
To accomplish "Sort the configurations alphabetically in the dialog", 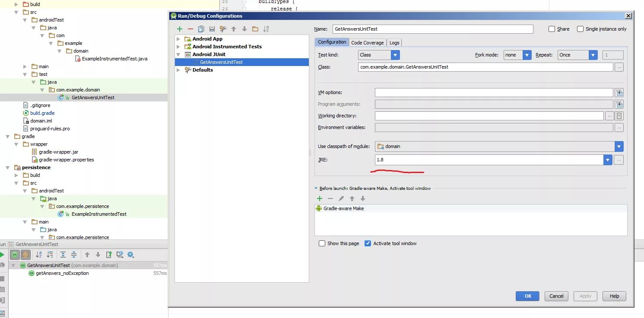I will click(x=266, y=29).
